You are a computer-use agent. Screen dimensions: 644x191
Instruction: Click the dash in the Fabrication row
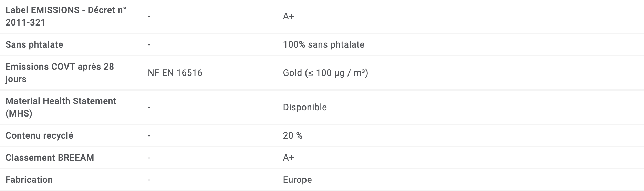click(x=149, y=180)
